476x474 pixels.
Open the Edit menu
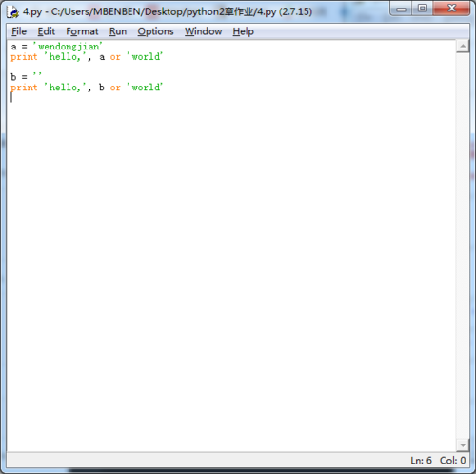[x=47, y=31]
